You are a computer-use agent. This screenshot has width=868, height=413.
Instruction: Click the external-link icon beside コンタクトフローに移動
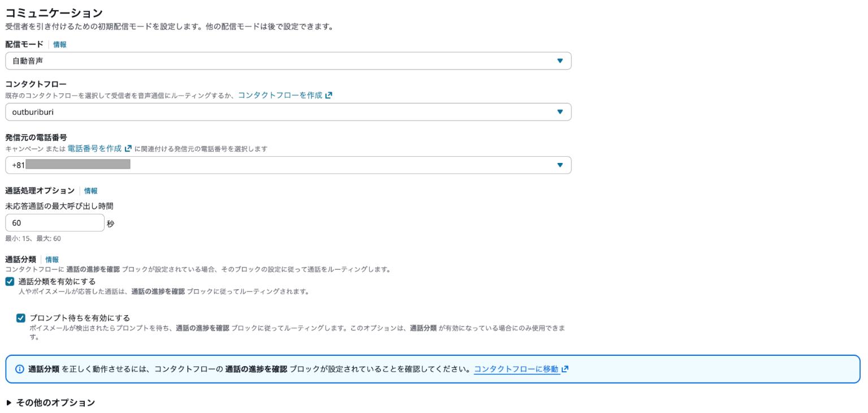coord(565,369)
